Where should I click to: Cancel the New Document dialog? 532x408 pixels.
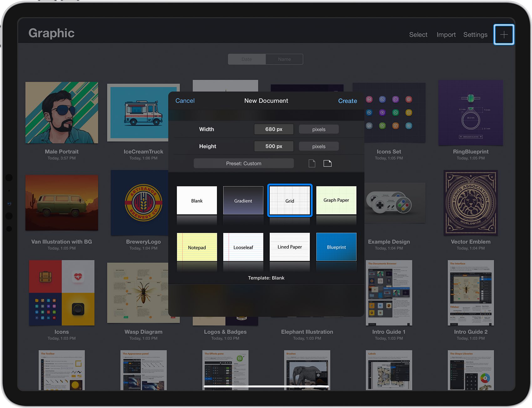point(185,101)
